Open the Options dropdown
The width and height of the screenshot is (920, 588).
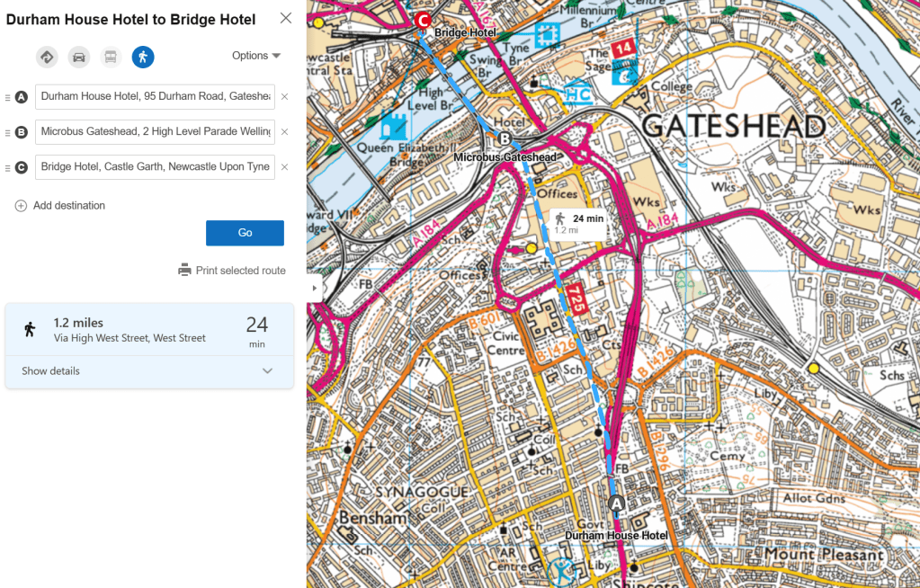coord(256,56)
